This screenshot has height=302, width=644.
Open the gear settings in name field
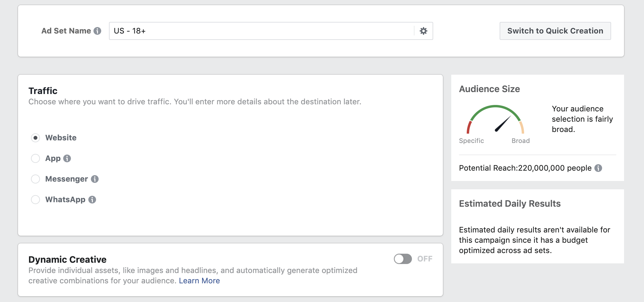pyautogui.click(x=423, y=31)
